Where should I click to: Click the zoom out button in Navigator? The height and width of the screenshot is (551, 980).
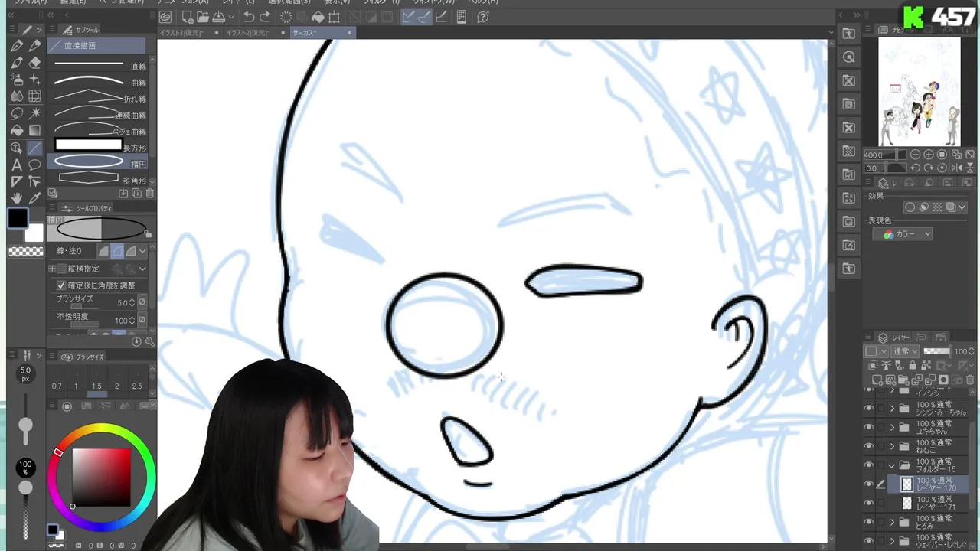(x=916, y=155)
